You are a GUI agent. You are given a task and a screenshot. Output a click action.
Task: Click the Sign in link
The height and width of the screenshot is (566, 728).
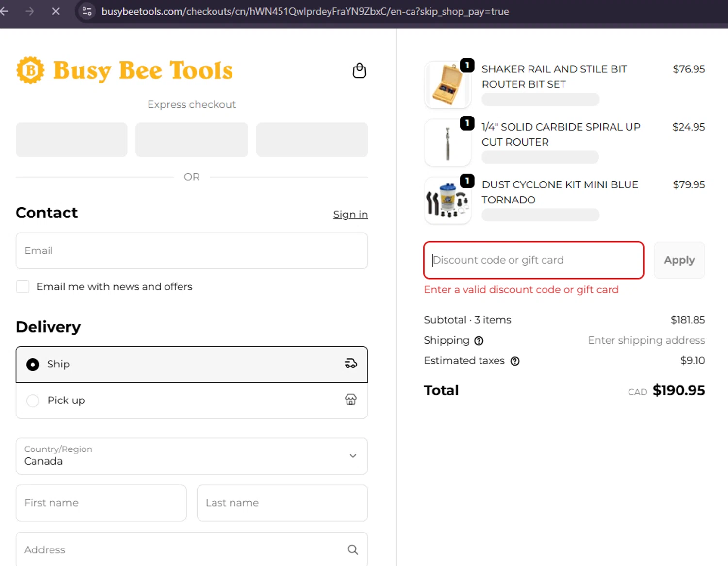[x=350, y=214]
